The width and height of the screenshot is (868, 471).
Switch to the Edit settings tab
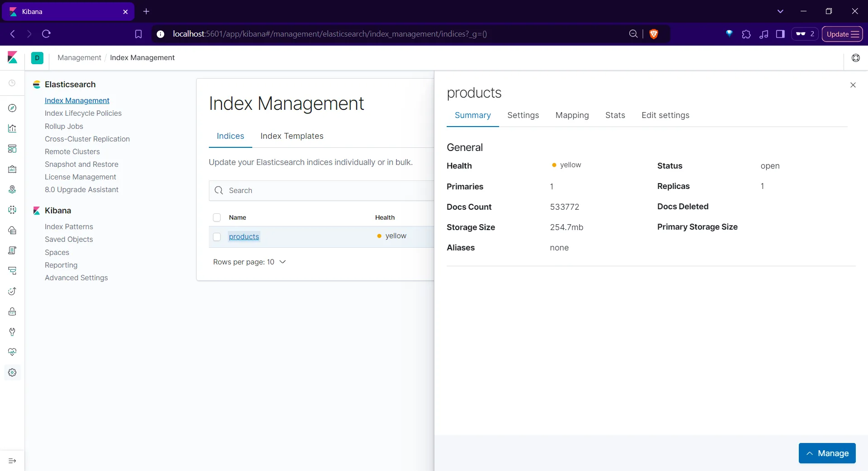pyautogui.click(x=665, y=115)
